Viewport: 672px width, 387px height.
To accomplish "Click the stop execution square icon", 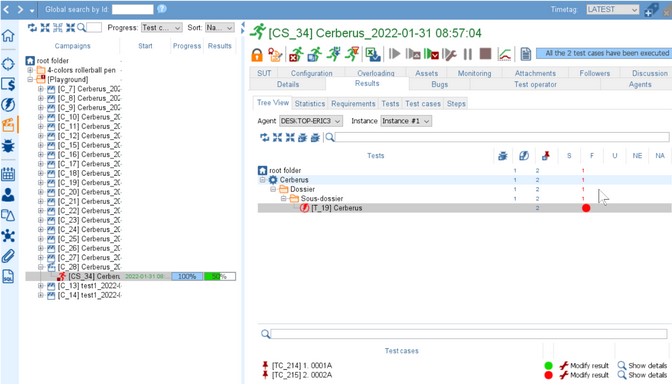I will tap(485, 54).
